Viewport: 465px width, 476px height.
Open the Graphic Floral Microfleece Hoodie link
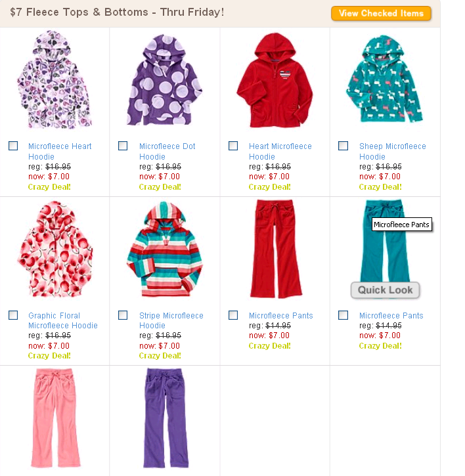point(63,320)
